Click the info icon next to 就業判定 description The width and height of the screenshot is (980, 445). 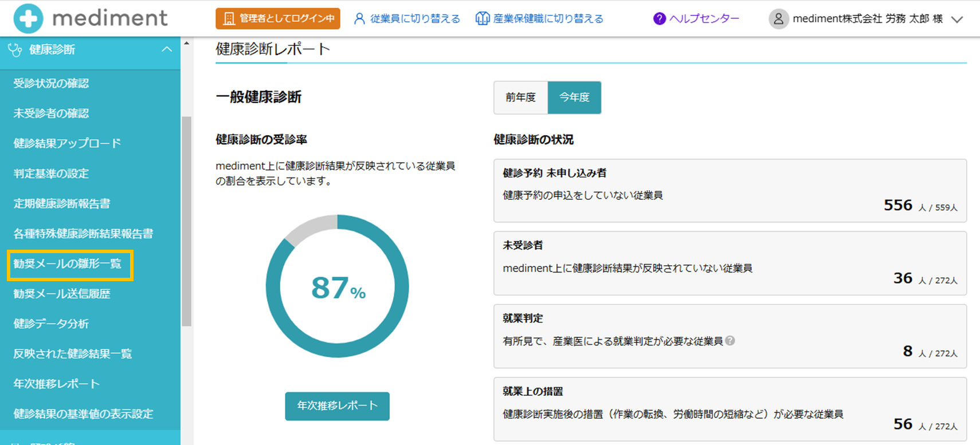(x=730, y=341)
